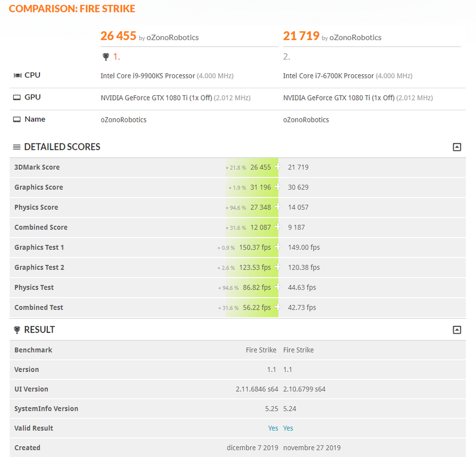Viewport: 476px width, 457px height.
Task: Click plus icon in Graphics Score row
Action: coord(278,187)
